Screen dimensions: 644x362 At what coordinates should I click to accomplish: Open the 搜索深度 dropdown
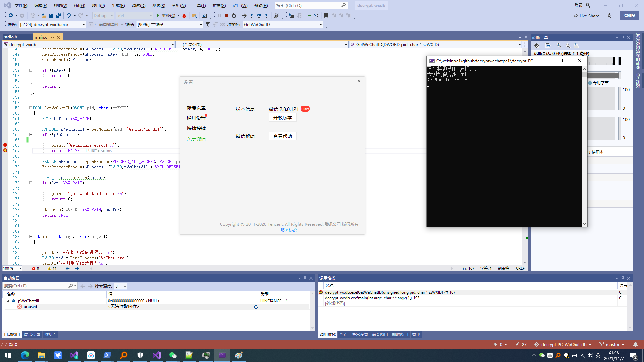[x=121, y=286]
